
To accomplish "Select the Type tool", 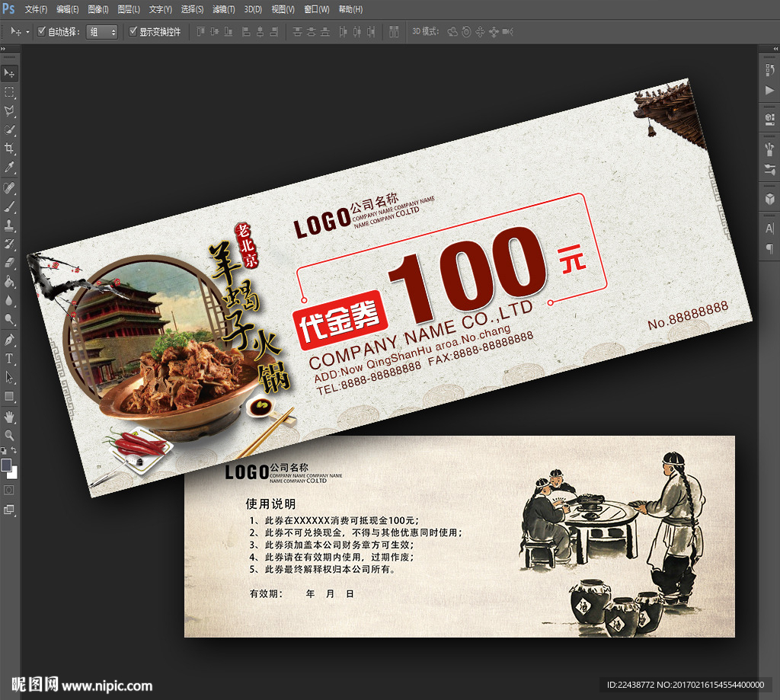I will [9, 358].
